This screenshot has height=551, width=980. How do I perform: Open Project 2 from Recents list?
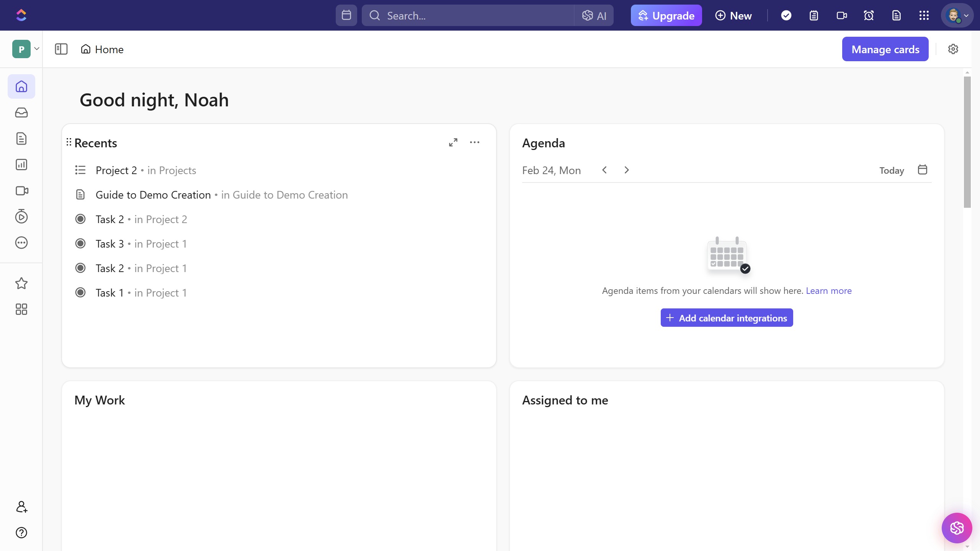click(116, 170)
